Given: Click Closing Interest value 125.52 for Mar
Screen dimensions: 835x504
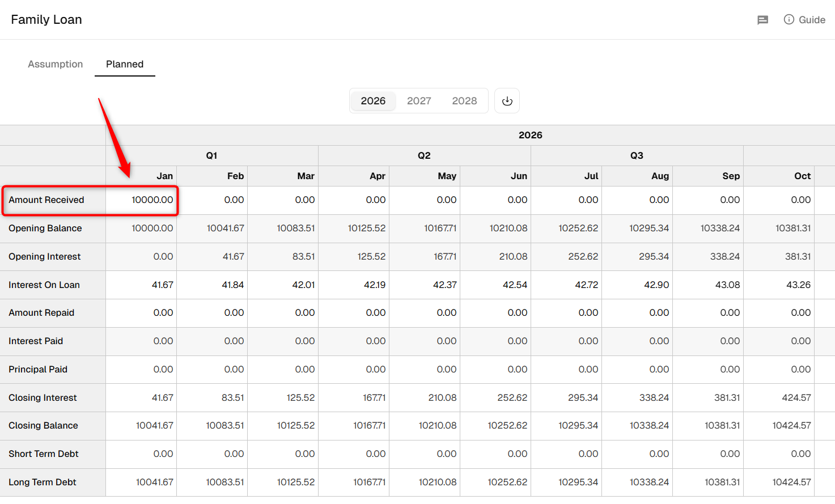Looking at the screenshot, I should [x=301, y=398].
